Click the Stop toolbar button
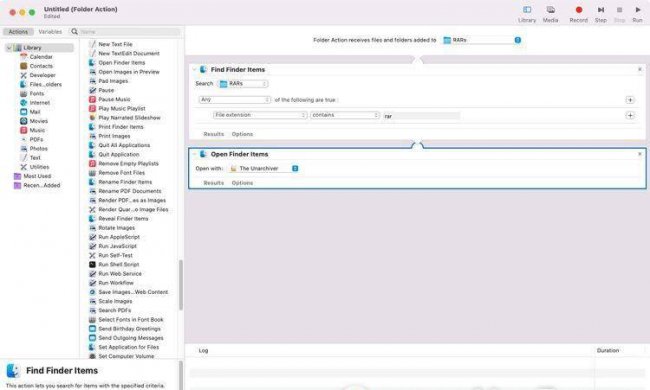Viewport: 650px width, 390px height. click(619, 14)
